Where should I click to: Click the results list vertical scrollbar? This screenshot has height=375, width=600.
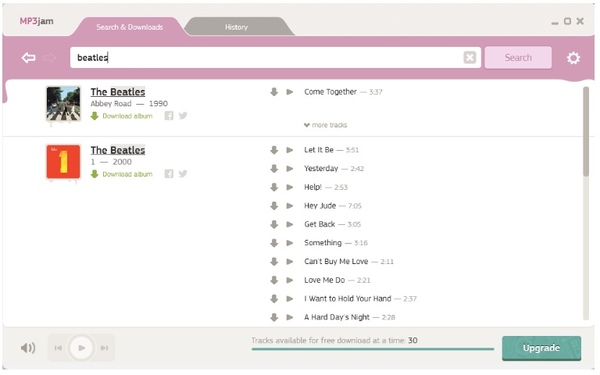(586, 132)
